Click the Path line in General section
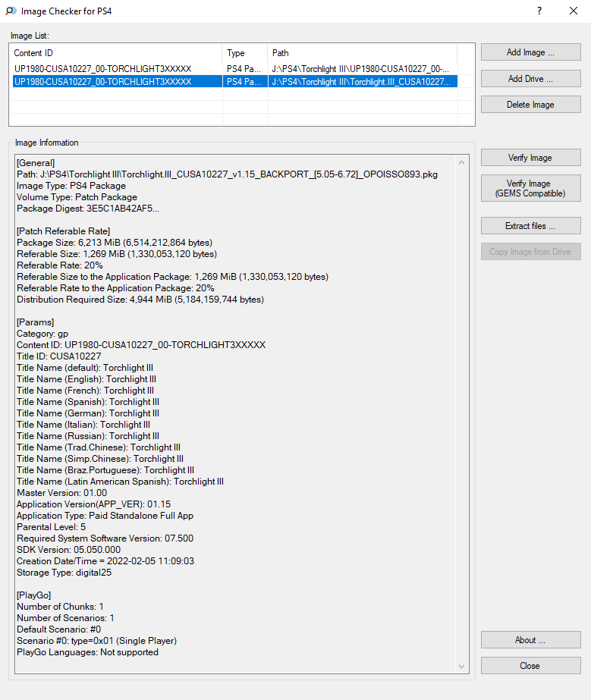Image resolution: width=591 pixels, height=700 pixels. (227, 174)
